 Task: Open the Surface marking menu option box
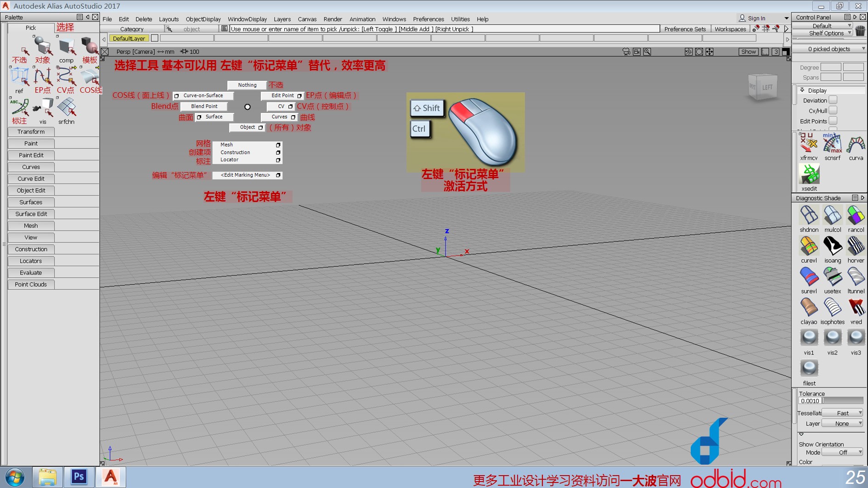point(199,117)
